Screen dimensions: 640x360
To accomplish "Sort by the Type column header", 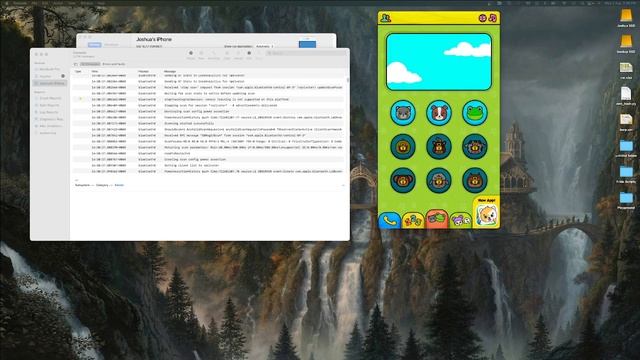I will 78,71.
